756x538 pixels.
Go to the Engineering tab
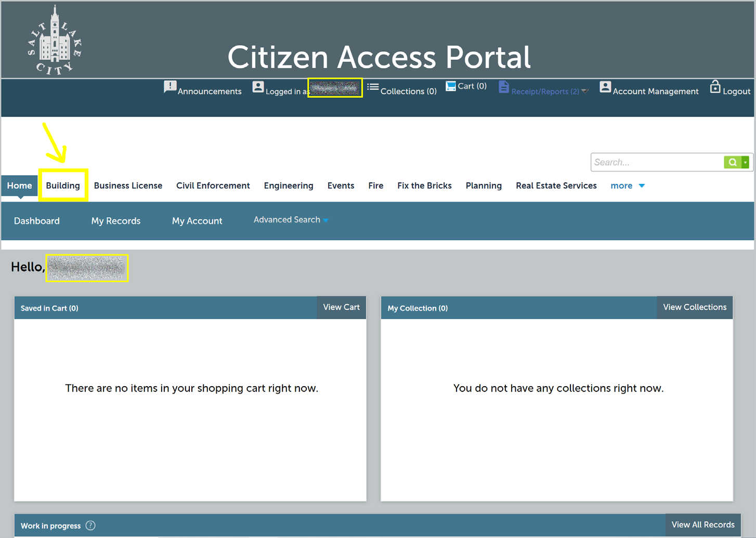[x=289, y=186]
